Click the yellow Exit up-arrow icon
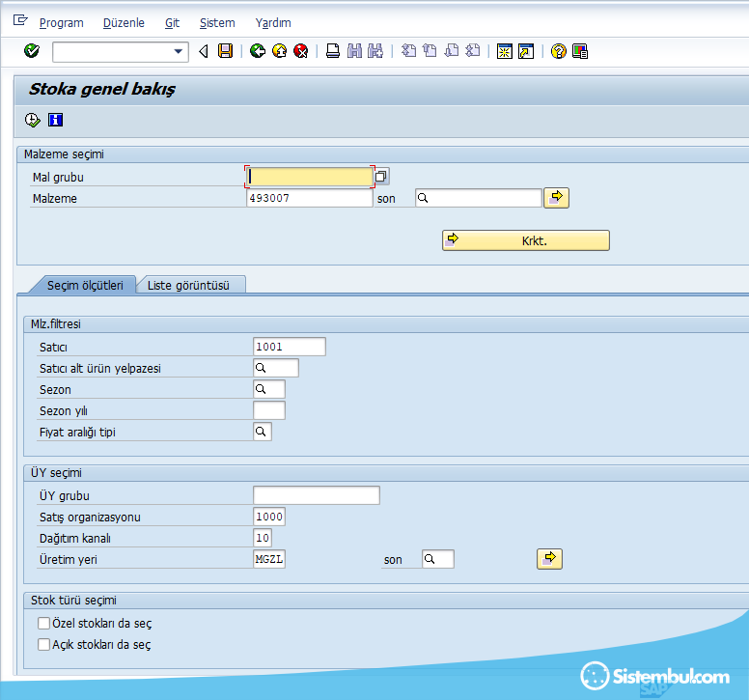The height and width of the screenshot is (700, 749). click(280, 50)
